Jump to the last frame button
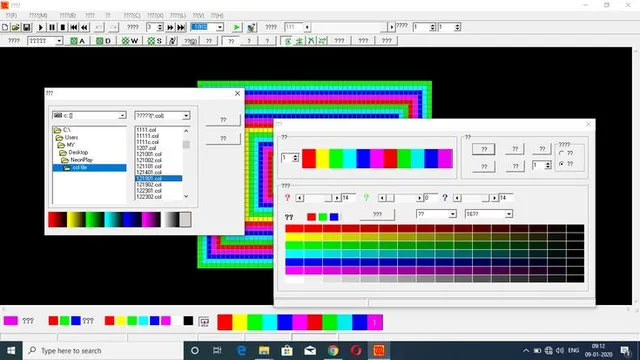The image size is (640, 360). click(181, 27)
